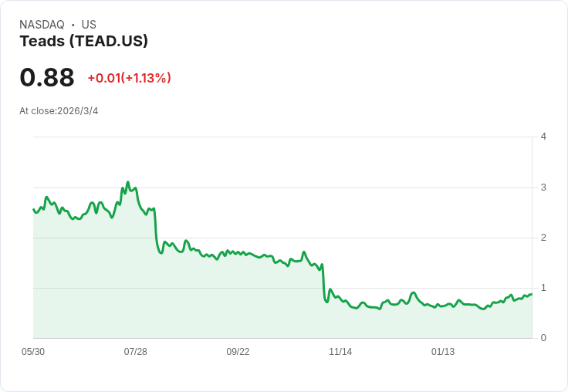Click the NASDAQ exchange label
Image resolution: width=568 pixels, height=392 pixels.
tap(42, 25)
